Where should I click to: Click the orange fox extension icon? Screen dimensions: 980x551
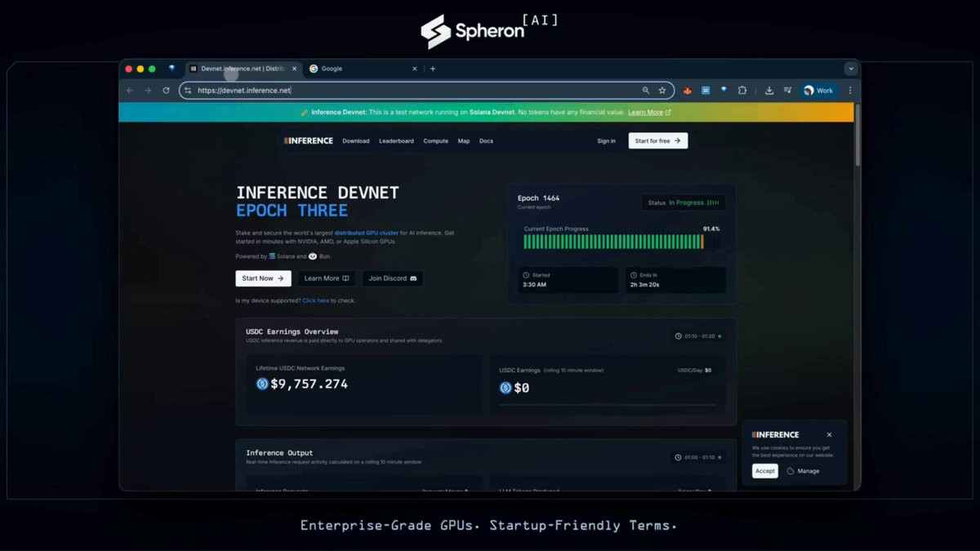688,91
